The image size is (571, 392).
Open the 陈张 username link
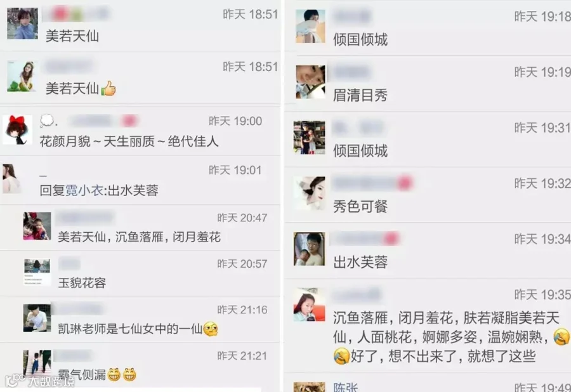tap(345, 387)
